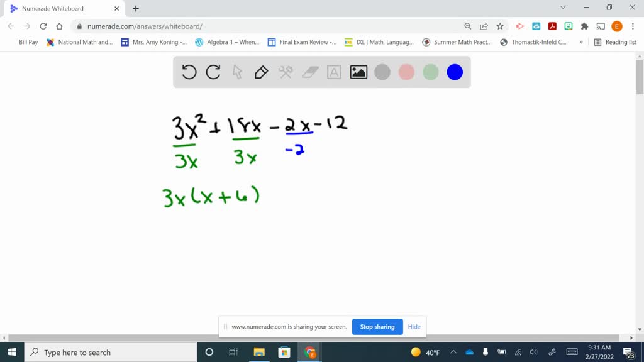This screenshot has width=644, height=362.
Task: Click the Redo arrow icon
Action: [213, 72]
